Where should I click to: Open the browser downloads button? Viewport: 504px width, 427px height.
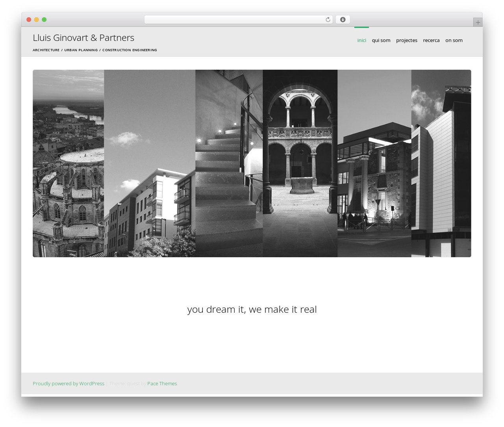point(343,20)
